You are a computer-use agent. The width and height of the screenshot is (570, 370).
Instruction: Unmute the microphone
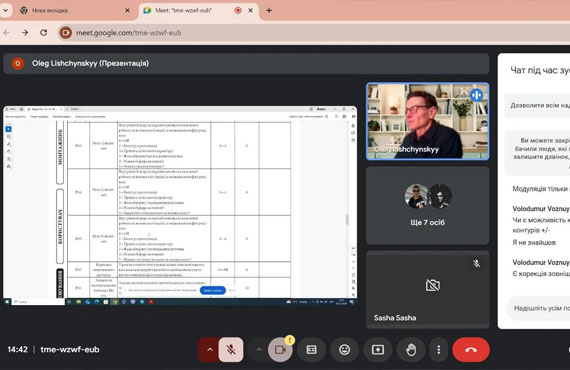(231, 350)
